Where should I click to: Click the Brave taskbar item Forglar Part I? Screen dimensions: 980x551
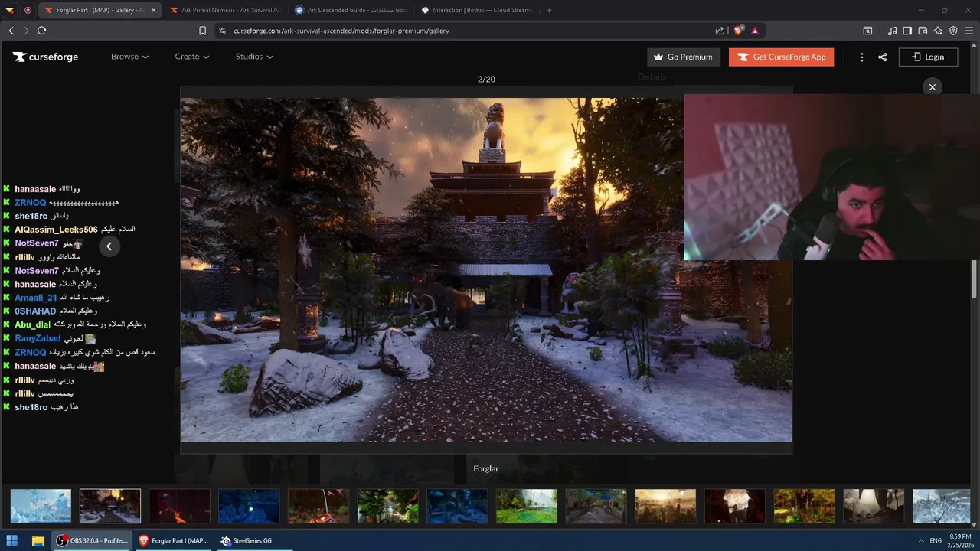click(173, 540)
